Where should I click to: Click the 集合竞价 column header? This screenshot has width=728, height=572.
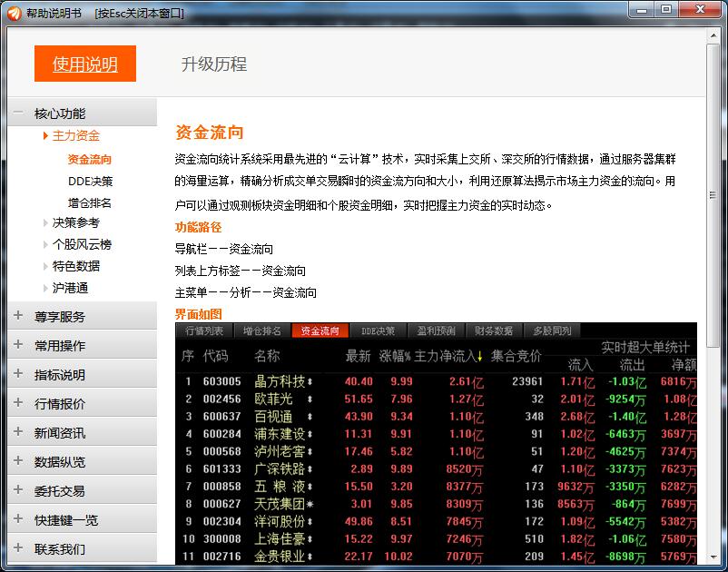click(516, 356)
